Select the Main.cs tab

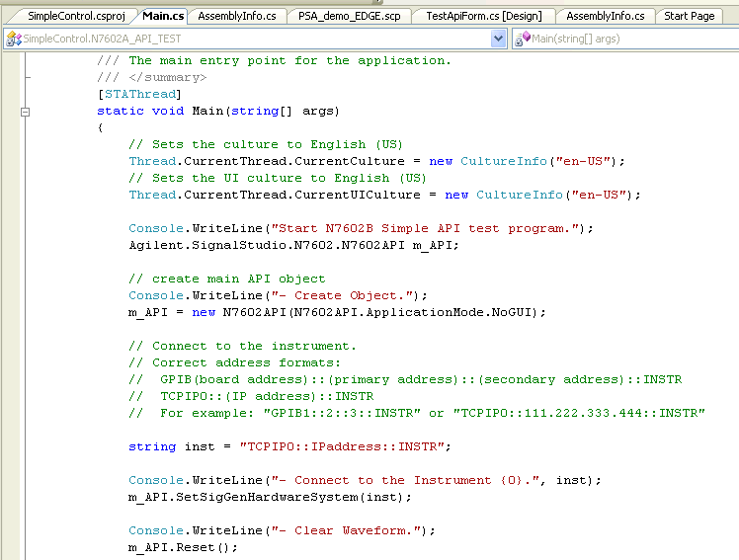(163, 16)
